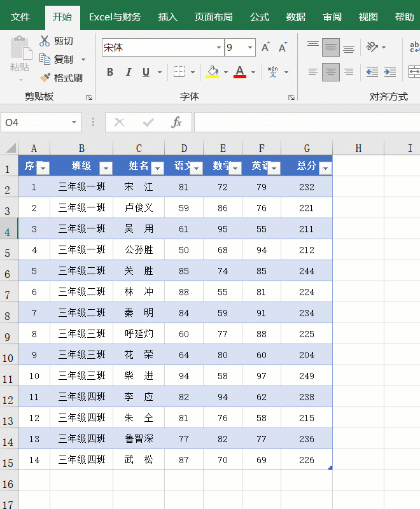The height and width of the screenshot is (509, 420).
Task: Open the 文件 file menu
Action: 20,17
